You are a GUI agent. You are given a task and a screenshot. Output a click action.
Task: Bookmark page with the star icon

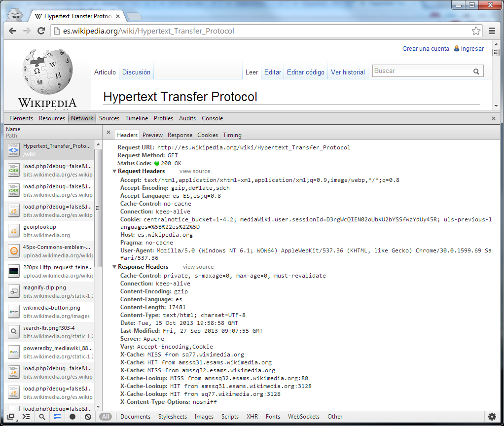point(476,31)
